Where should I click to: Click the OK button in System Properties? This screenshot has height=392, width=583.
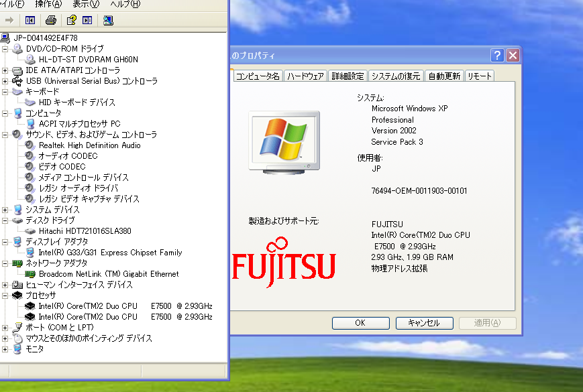pos(360,323)
